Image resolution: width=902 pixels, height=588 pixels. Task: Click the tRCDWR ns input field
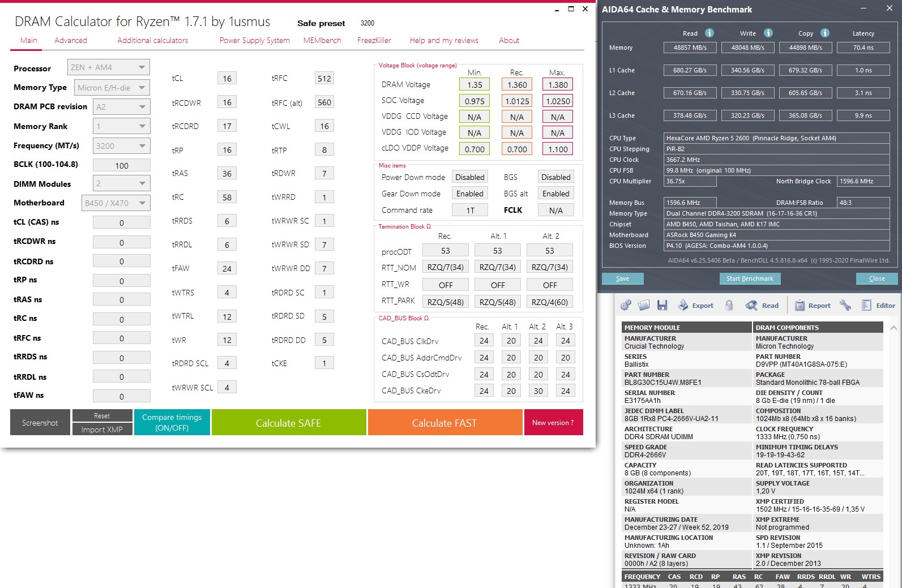122,242
